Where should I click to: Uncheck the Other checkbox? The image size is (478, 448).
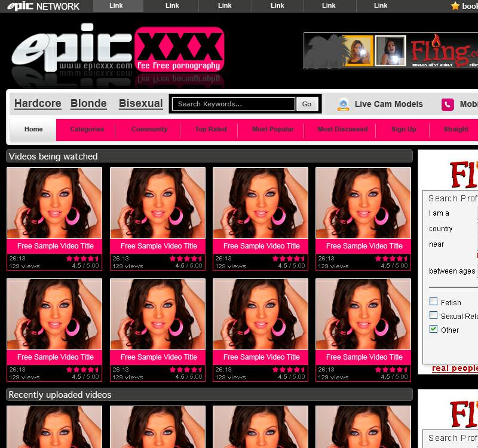(x=433, y=329)
